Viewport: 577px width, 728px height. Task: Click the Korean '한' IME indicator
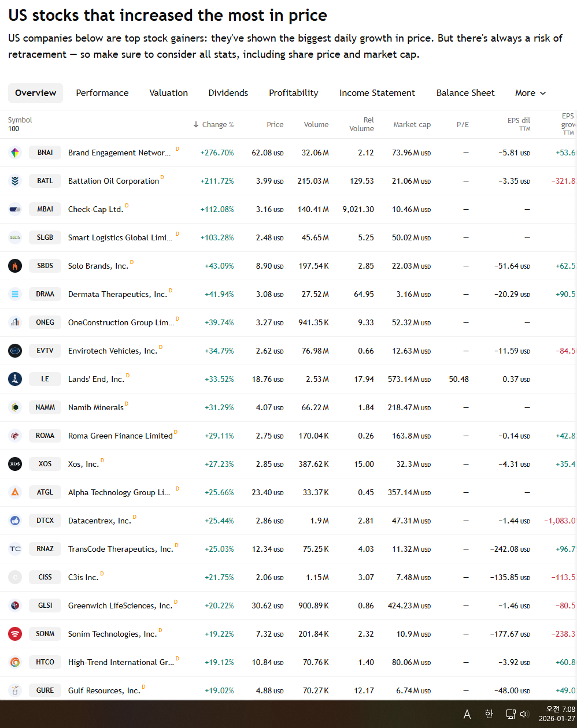[489, 714]
